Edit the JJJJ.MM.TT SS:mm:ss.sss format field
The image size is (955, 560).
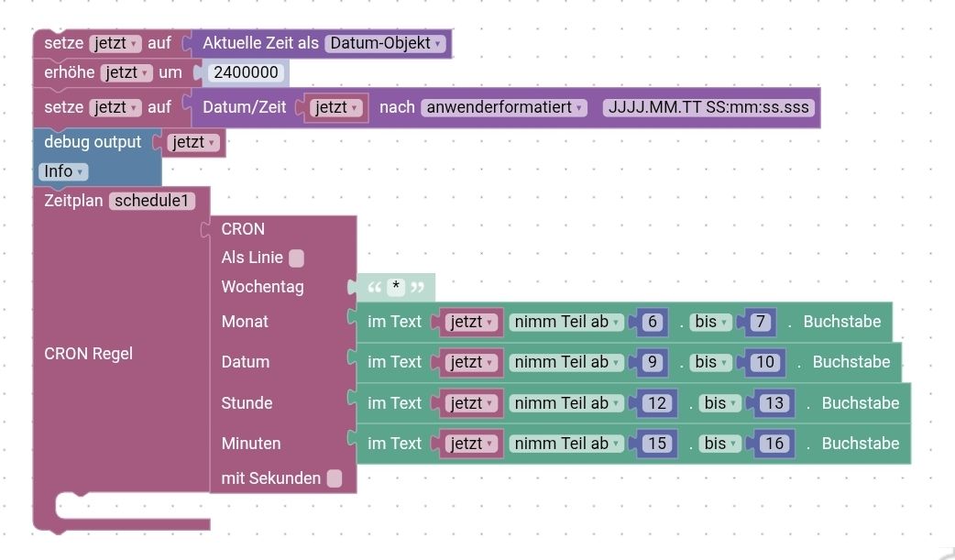[708, 107]
